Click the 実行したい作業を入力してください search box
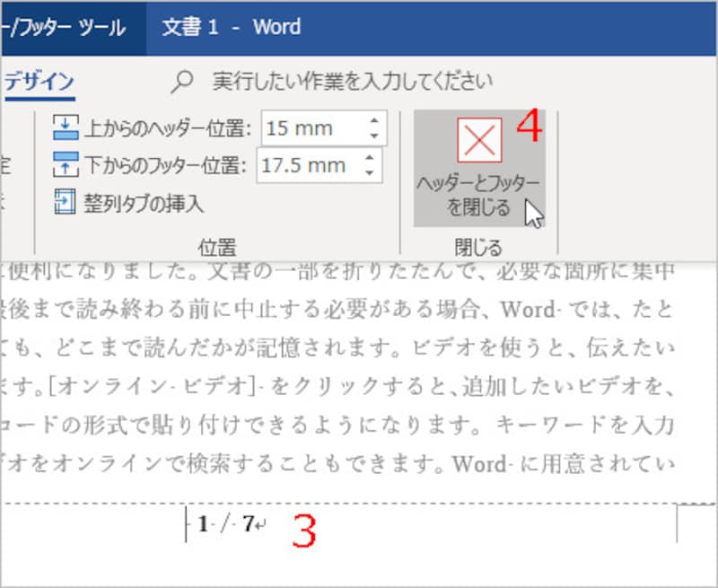This screenshot has height=588, width=718. coord(350,80)
